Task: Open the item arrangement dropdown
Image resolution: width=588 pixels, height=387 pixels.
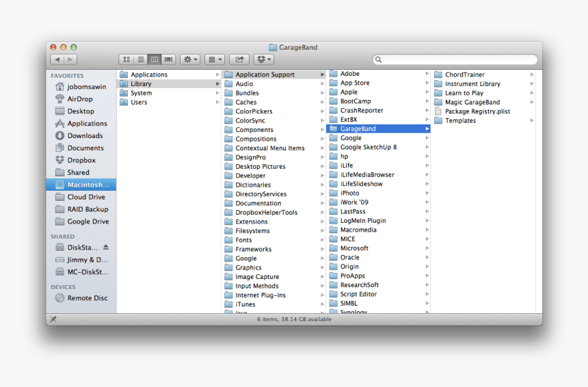Action: click(215, 59)
